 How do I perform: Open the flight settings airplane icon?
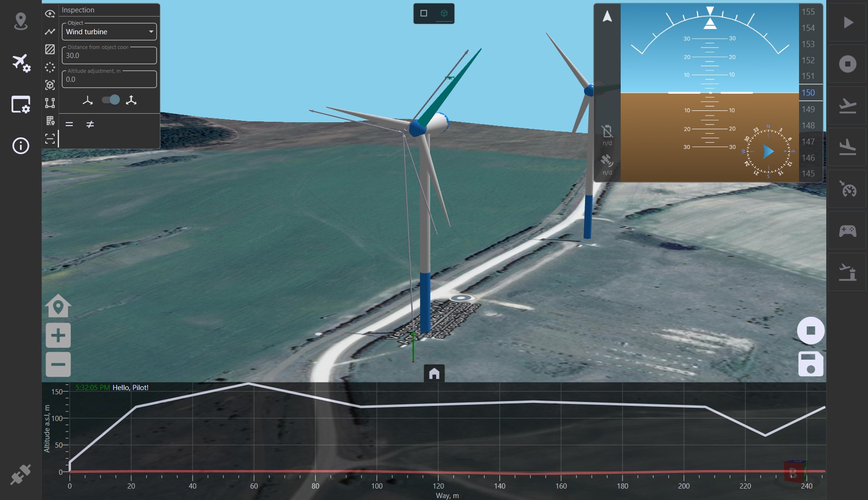pos(20,62)
